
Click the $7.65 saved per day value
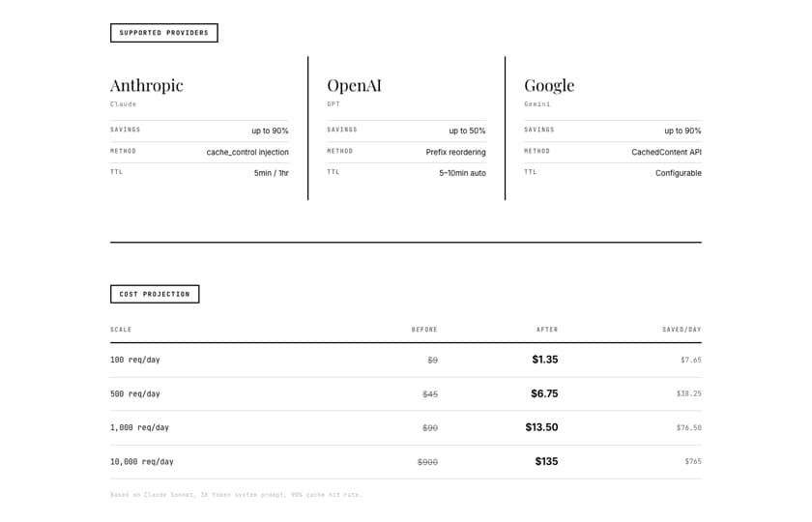691,360
